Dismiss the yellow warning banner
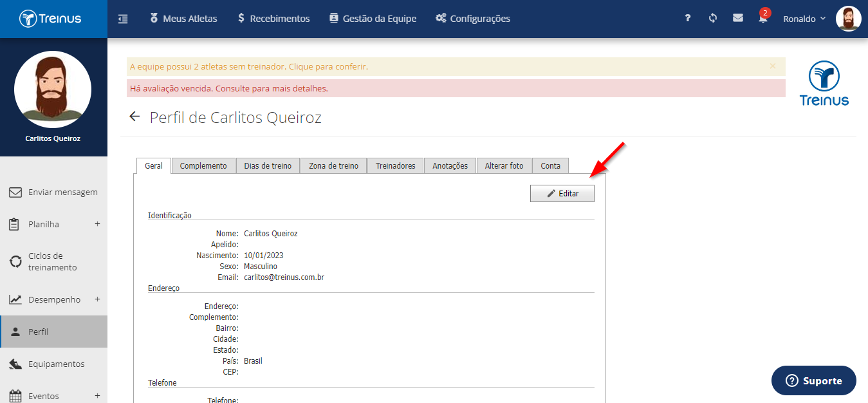 [x=773, y=66]
